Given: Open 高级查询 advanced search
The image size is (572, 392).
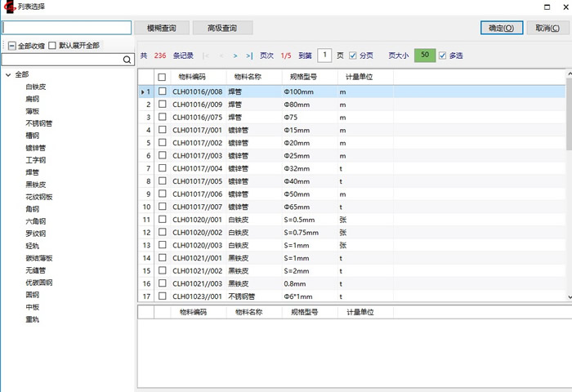Looking at the screenshot, I should pyautogui.click(x=222, y=28).
